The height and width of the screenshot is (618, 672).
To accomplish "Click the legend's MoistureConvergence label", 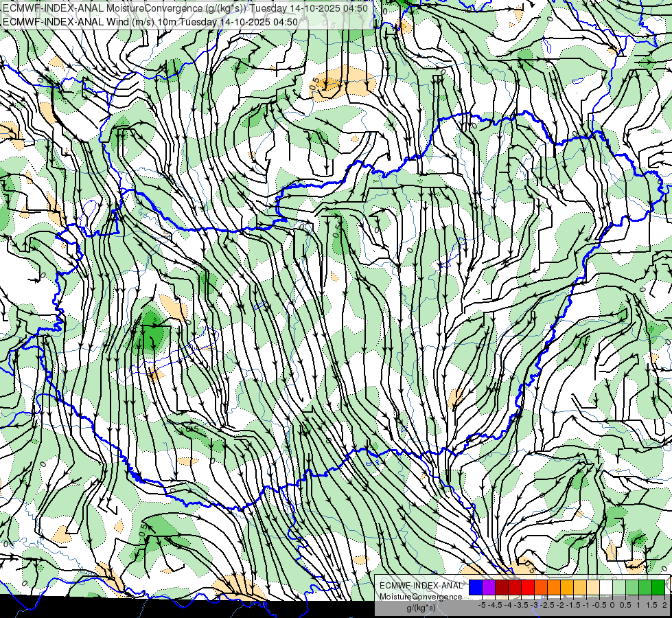I will click(x=421, y=597).
